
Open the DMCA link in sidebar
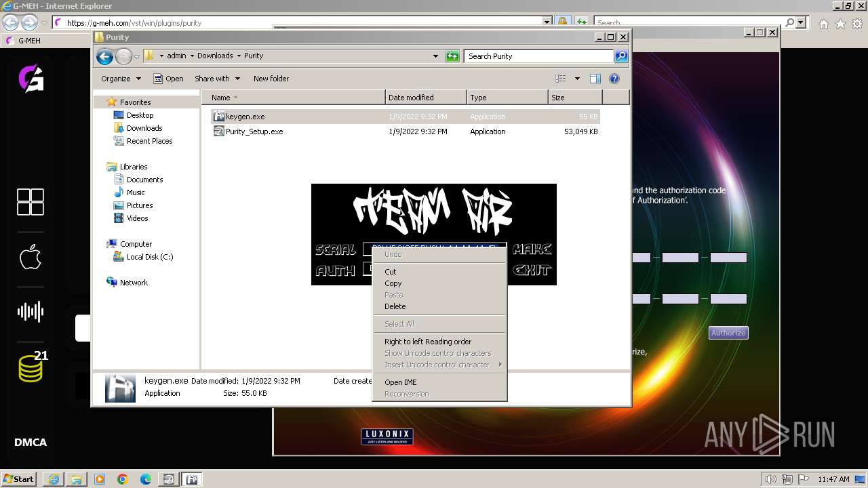(31, 443)
